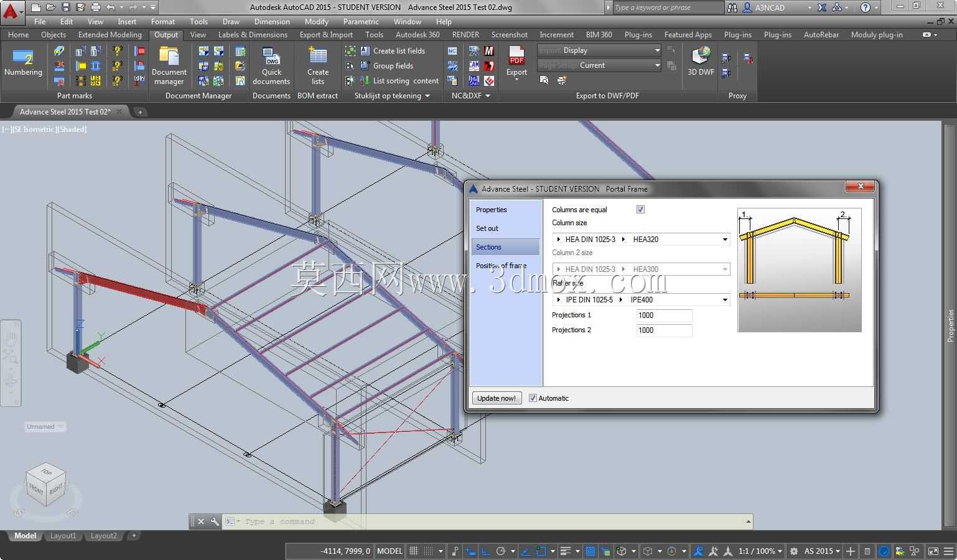Click the red M icon in NC&DXF panel
Image resolution: width=957 pixels, height=560 pixels.
[x=489, y=51]
